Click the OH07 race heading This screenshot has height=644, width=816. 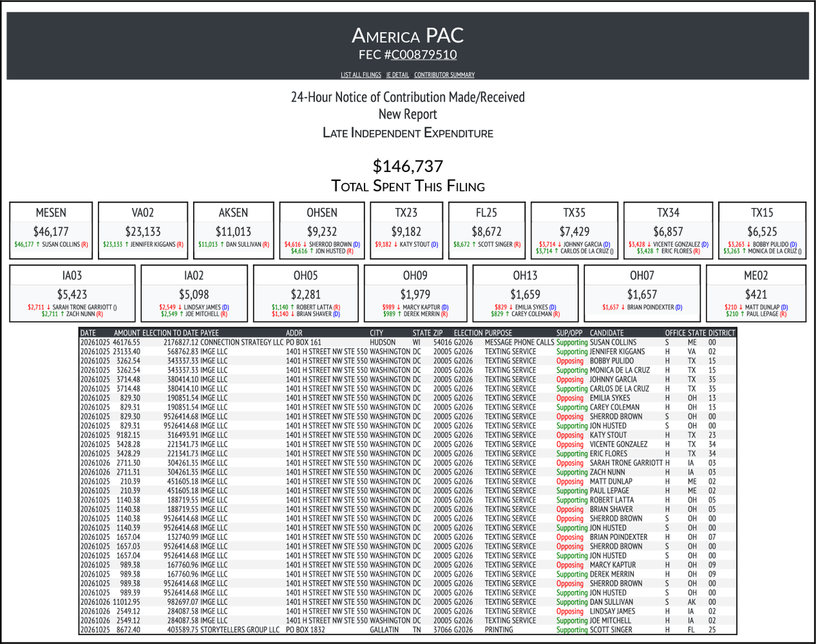pos(642,277)
